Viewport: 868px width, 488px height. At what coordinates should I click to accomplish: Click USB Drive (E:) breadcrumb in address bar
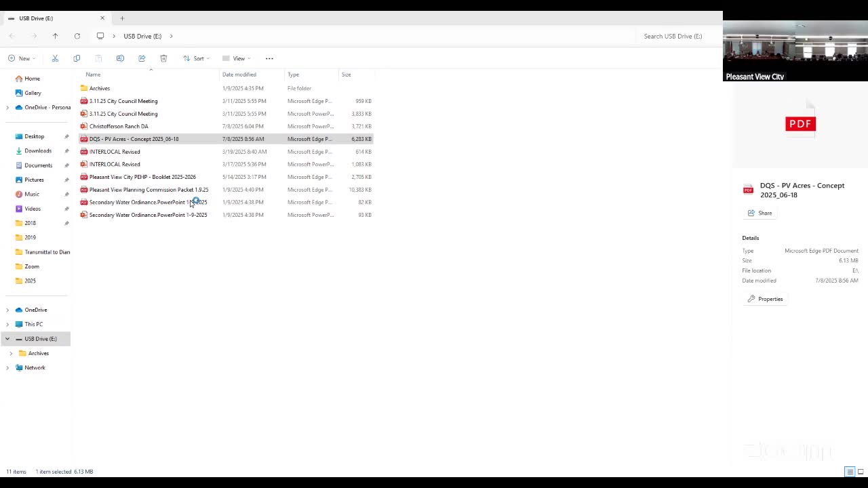click(142, 36)
